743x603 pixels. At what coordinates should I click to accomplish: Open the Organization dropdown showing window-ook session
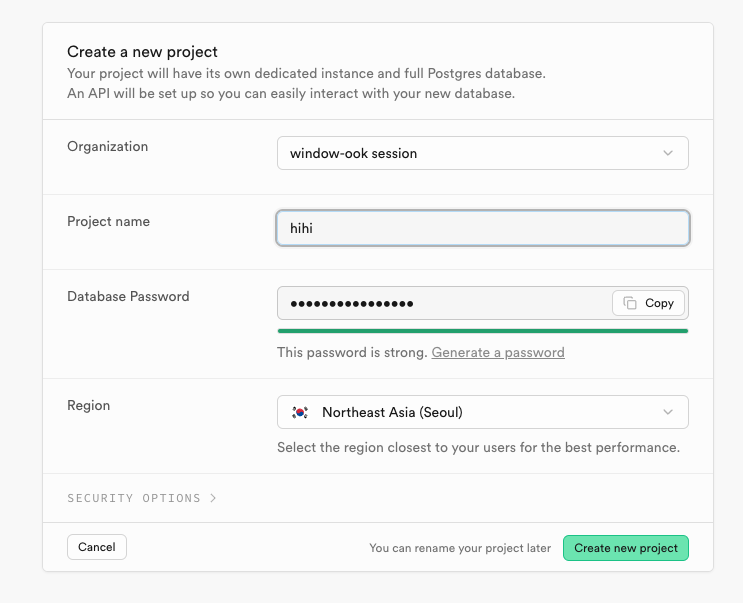482,153
